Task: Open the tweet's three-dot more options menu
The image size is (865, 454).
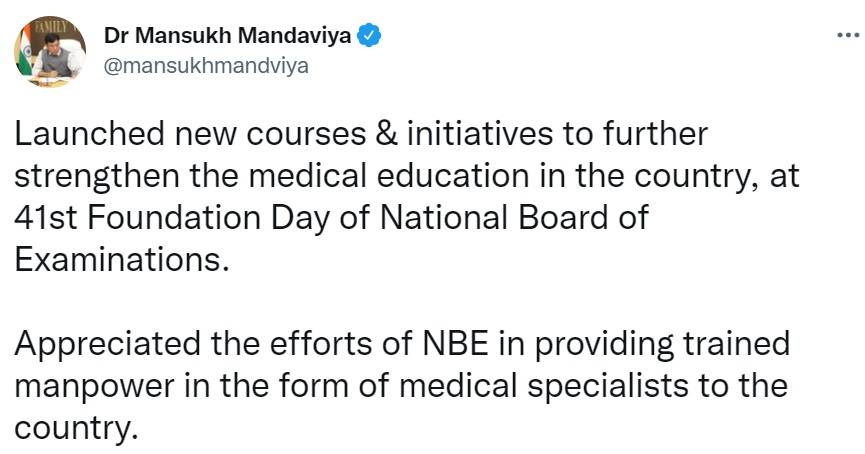Action: pos(846,36)
